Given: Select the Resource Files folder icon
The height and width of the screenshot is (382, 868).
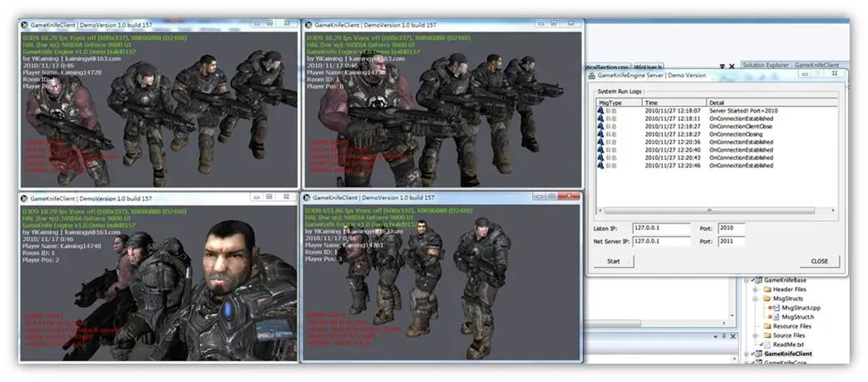Looking at the screenshot, I should tap(767, 326).
